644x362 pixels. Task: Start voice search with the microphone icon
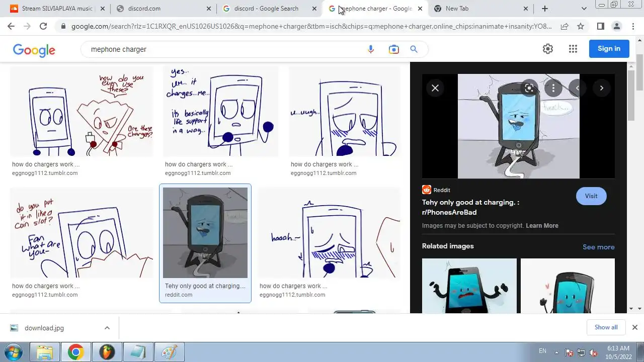371,49
